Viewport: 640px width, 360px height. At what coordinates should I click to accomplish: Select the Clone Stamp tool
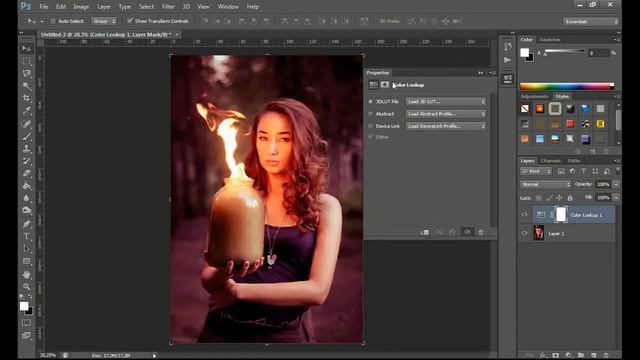point(27,149)
